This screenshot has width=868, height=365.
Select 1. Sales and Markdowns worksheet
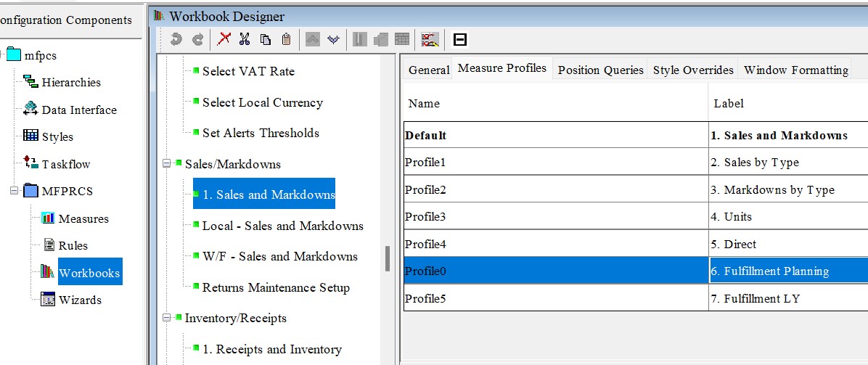tap(264, 194)
